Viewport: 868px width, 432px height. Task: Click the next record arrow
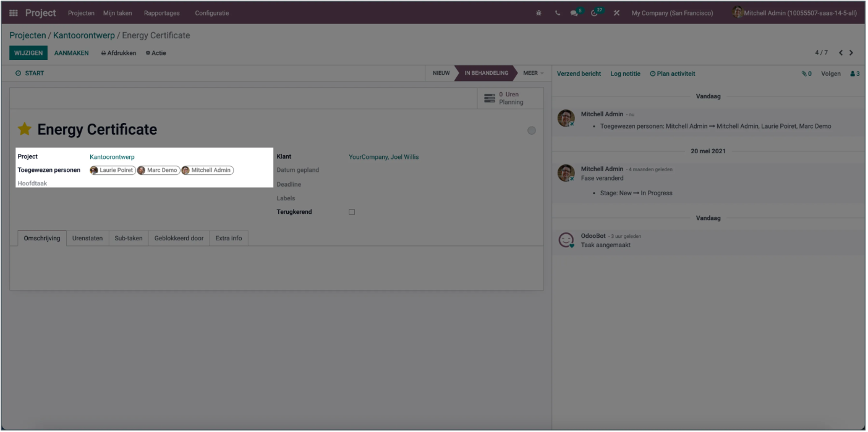coord(851,53)
